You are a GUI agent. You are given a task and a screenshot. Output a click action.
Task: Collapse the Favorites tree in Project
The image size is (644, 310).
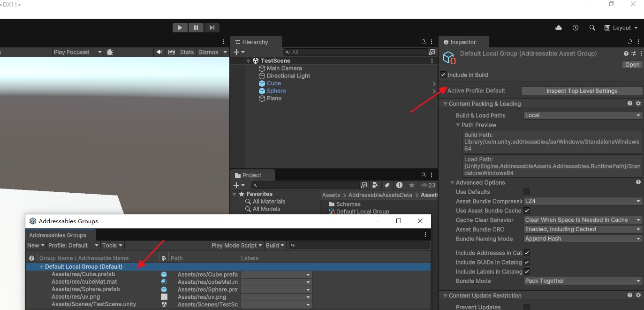point(235,194)
